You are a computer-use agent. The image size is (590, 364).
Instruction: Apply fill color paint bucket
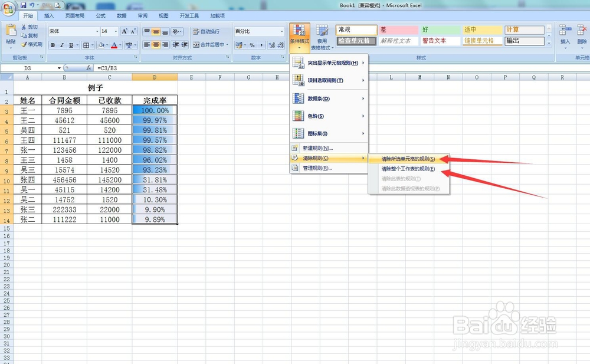tap(101, 45)
